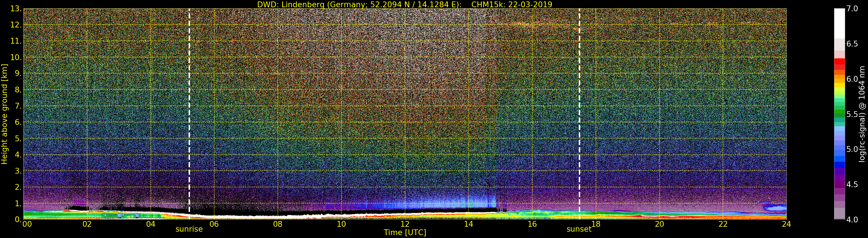
Task: Select colorbar tick value 4.0
Action: pyautogui.click(x=852, y=220)
